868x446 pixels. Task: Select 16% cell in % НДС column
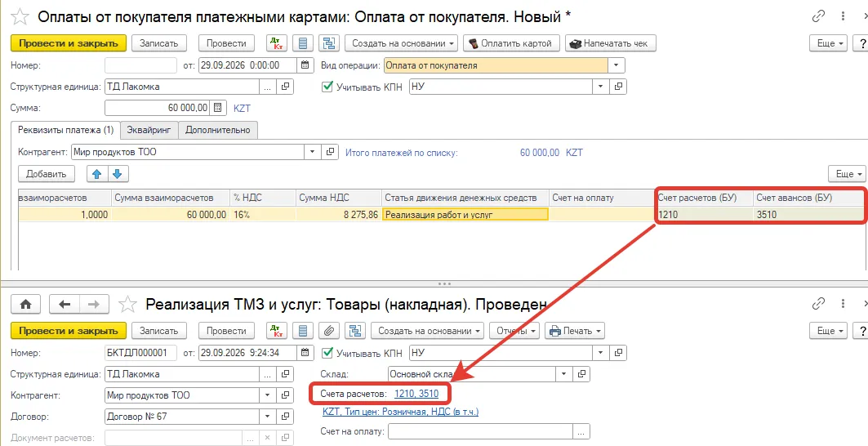point(262,214)
